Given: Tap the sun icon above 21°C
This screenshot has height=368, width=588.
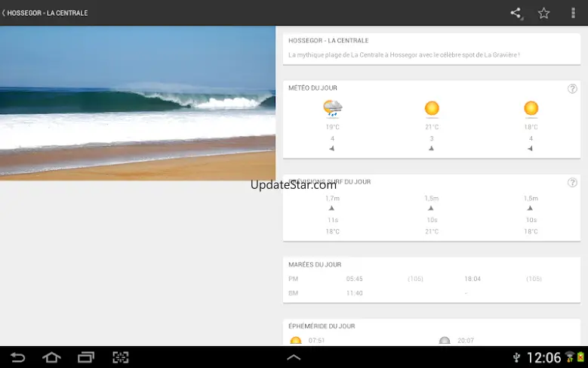Looking at the screenshot, I should click(432, 109).
